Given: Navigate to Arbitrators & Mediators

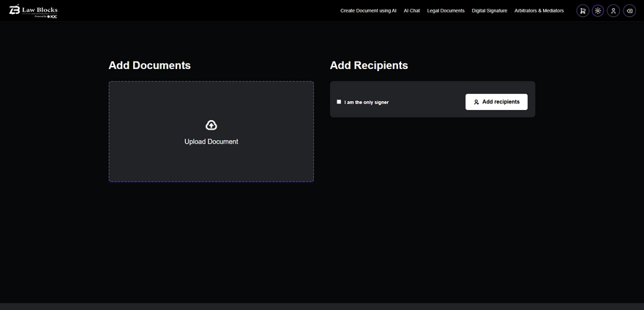Looking at the screenshot, I should [x=539, y=11].
